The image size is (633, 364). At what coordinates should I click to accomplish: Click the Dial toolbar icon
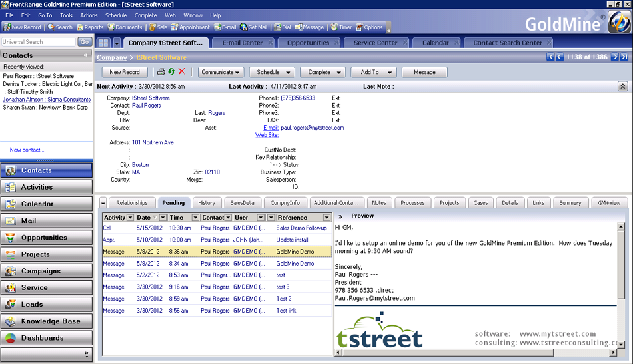[283, 27]
